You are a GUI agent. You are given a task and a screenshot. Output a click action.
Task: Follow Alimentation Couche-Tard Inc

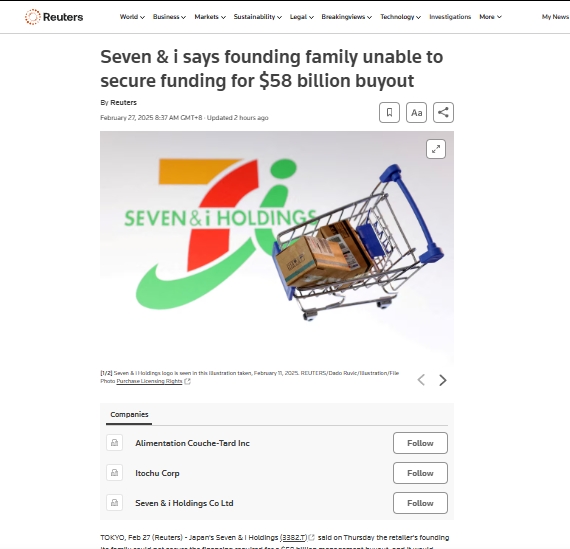[420, 443]
